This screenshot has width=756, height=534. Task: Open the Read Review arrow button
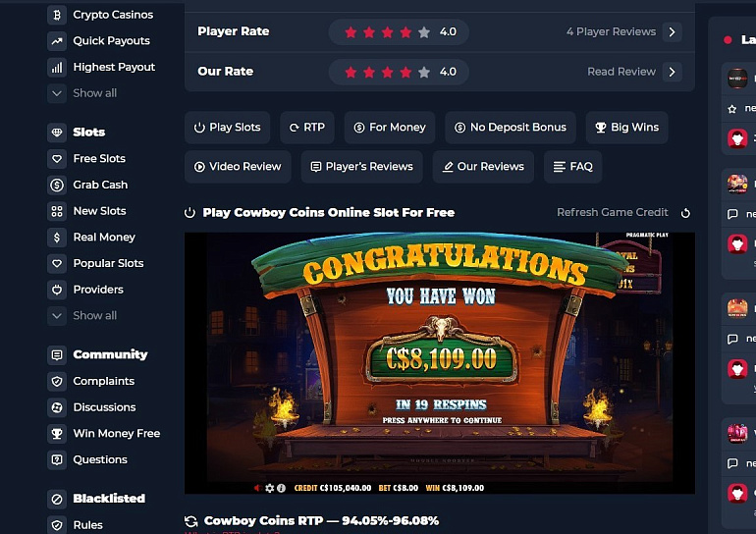[673, 72]
